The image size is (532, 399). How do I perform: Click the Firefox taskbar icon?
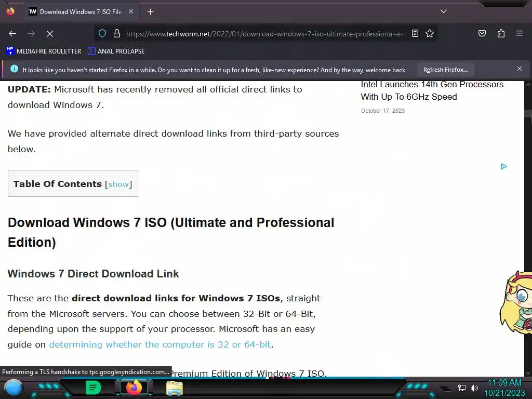pos(134,388)
